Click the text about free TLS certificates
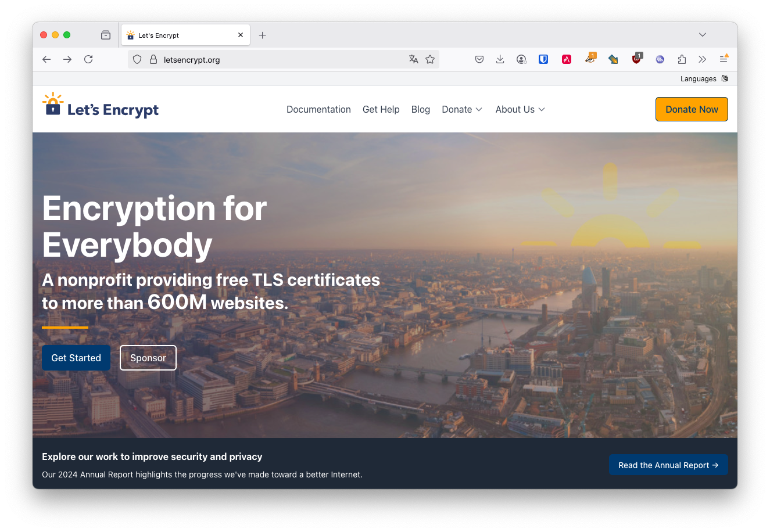Viewport: 770px width, 532px height. coord(211,291)
